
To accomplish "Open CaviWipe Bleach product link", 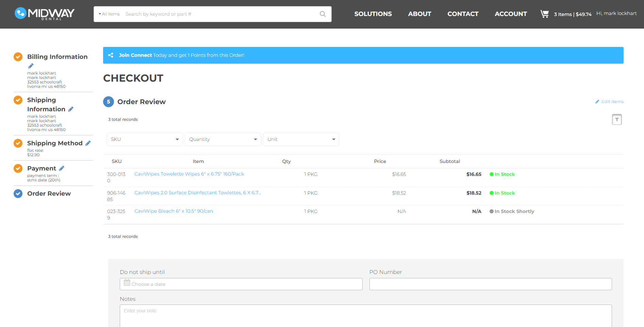I will (x=174, y=211).
